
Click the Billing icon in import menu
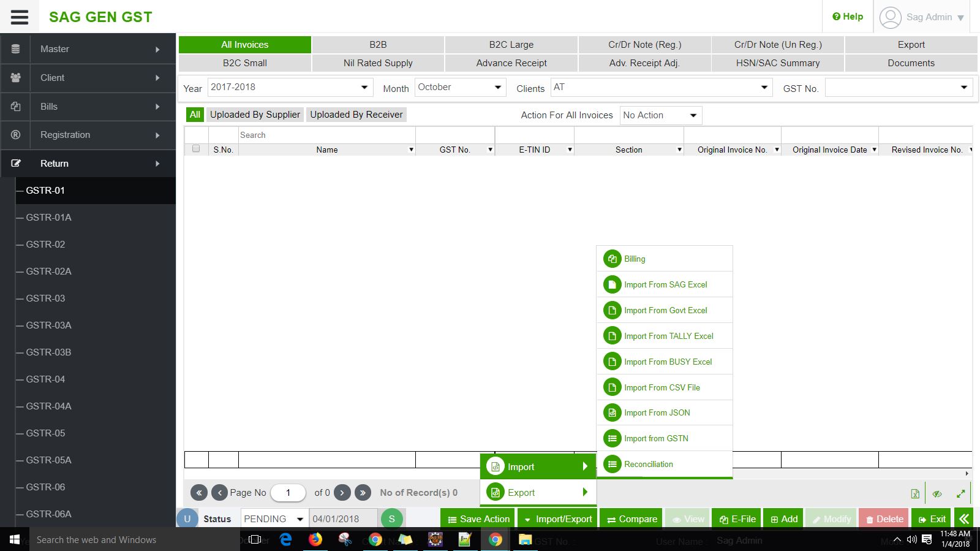click(x=612, y=259)
